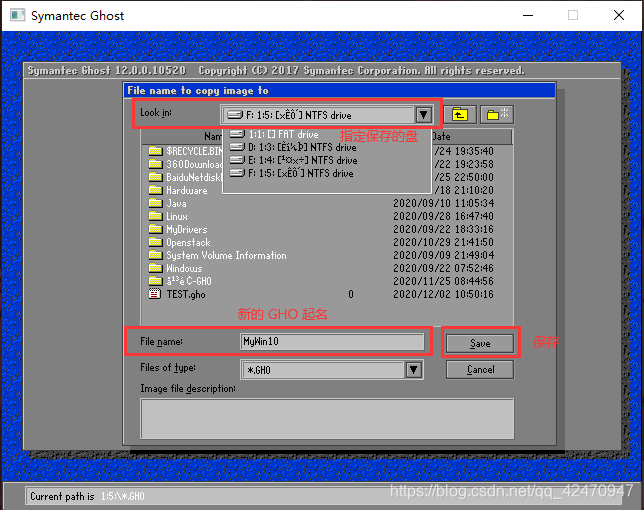Image resolution: width=644 pixels, height=510 pixels.
Task: Click the Symantec Ghost title bar app icon
Action: coord(17,16)
